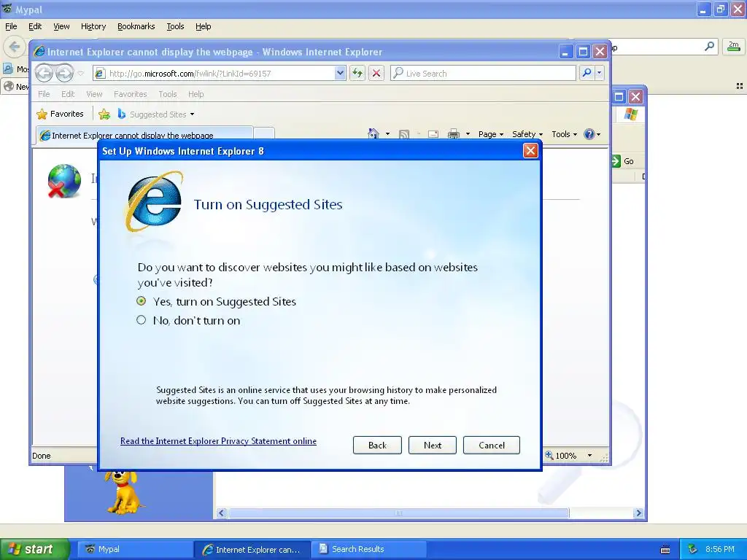747x560 pixels.
Task: Open a new blank IE tab
Action: click(264, 135)
